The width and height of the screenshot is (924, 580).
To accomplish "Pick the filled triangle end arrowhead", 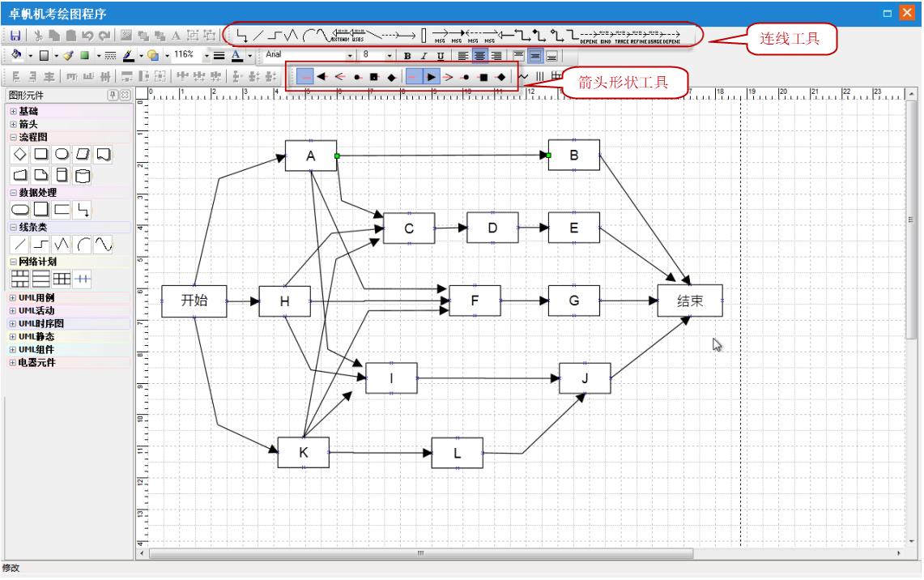I will tap(432, 77).
